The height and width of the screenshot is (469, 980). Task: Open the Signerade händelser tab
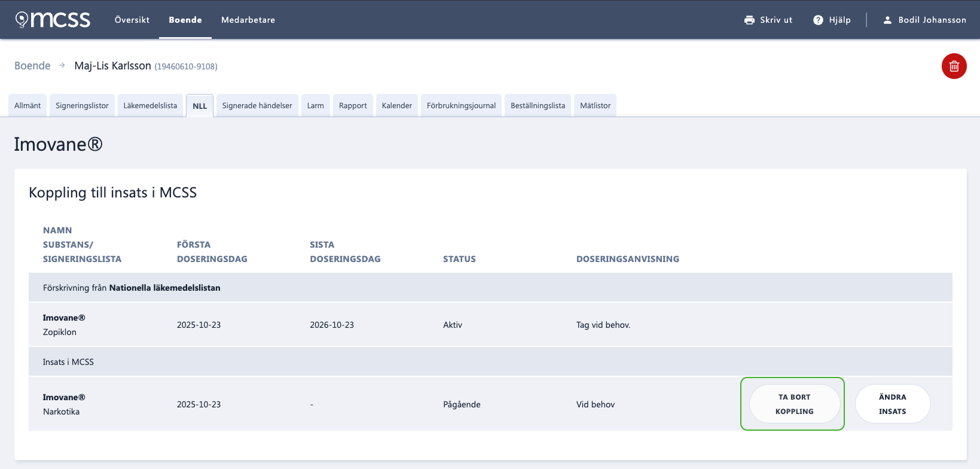257,105
